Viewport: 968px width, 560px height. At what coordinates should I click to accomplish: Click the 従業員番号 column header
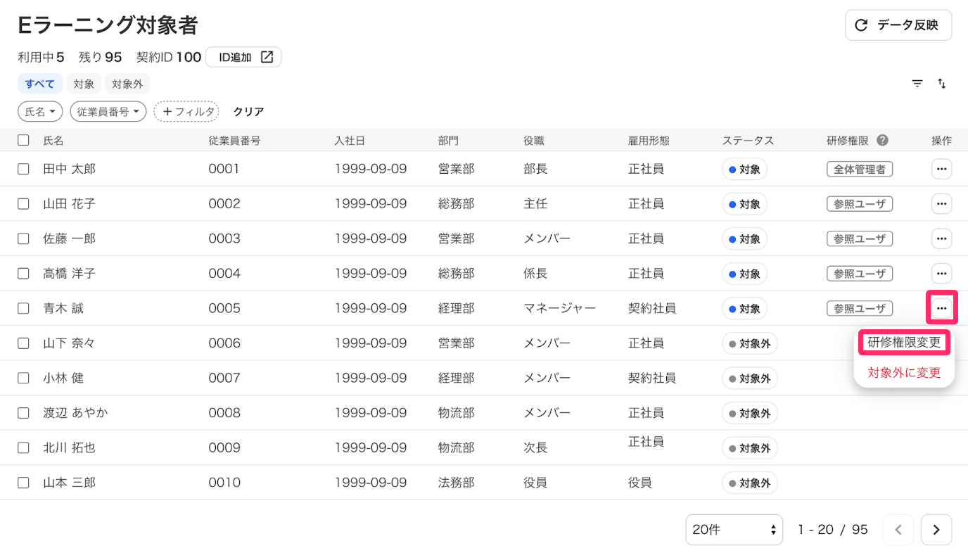coord(235,140)
